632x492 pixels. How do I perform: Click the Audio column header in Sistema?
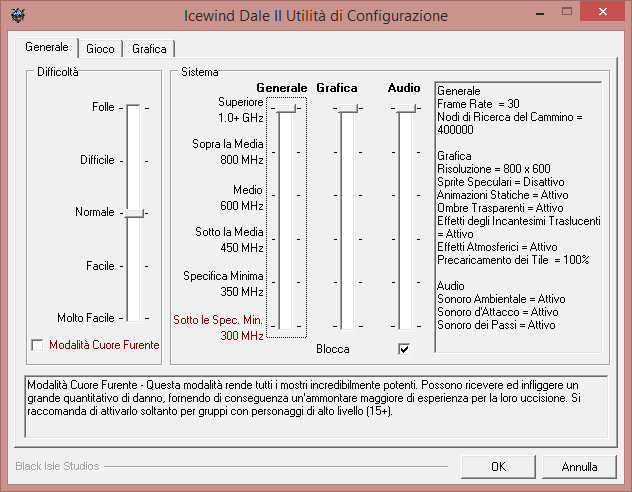(x=404, y=88)
